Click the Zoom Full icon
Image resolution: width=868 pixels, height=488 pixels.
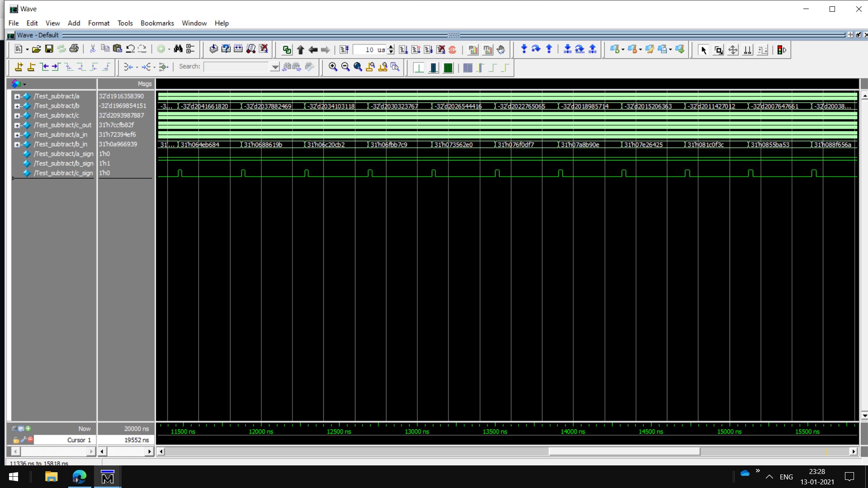(358, 67)
